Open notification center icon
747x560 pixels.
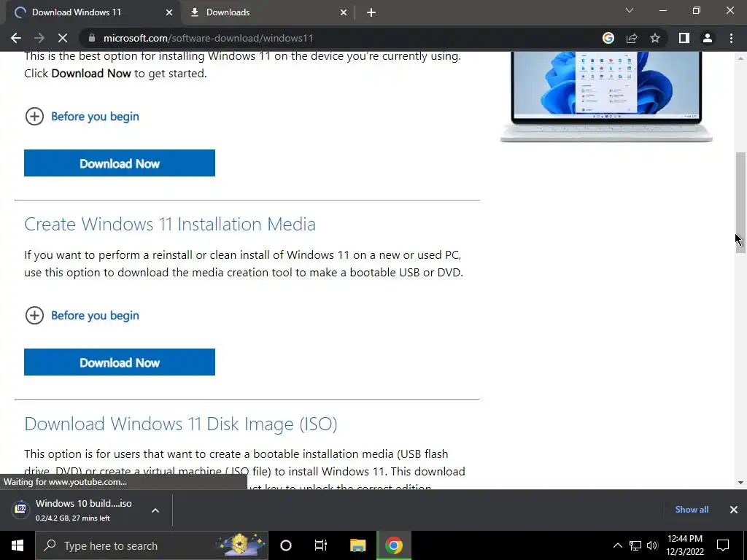tap(723, 545)
